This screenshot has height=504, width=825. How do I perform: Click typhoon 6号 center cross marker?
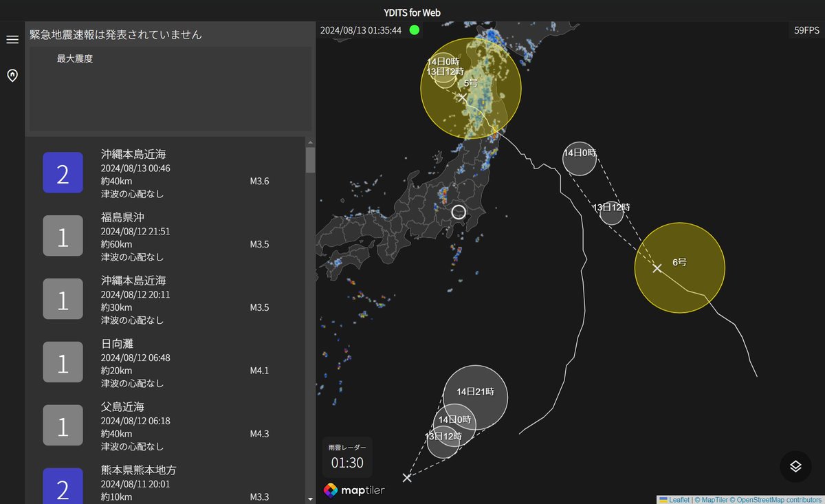tap(657, 268)
